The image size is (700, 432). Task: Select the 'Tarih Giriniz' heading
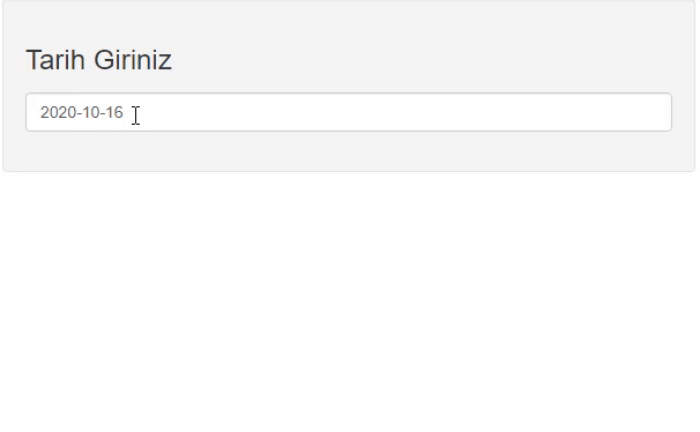99,60
